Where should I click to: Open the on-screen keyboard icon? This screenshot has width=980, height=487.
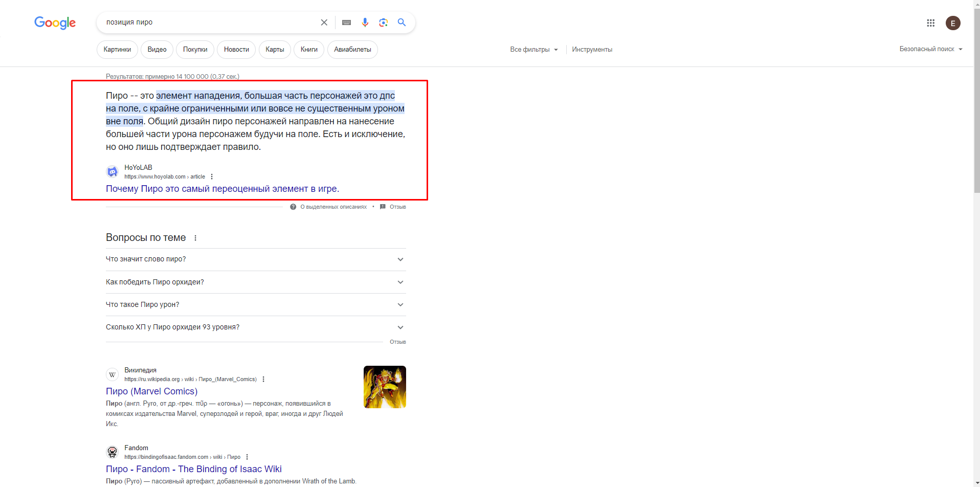[346, 22]
